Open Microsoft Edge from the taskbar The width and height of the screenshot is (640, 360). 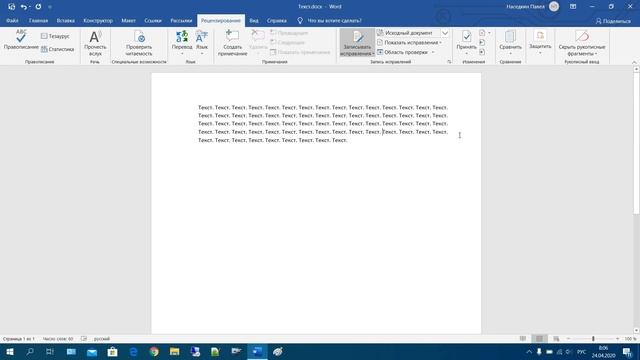(133, 351)
